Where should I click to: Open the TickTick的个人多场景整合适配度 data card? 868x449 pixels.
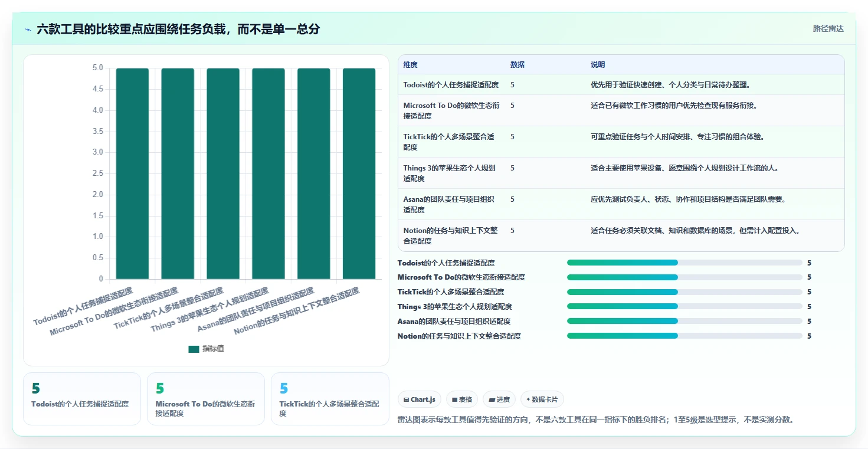click(x=330, y=399)
